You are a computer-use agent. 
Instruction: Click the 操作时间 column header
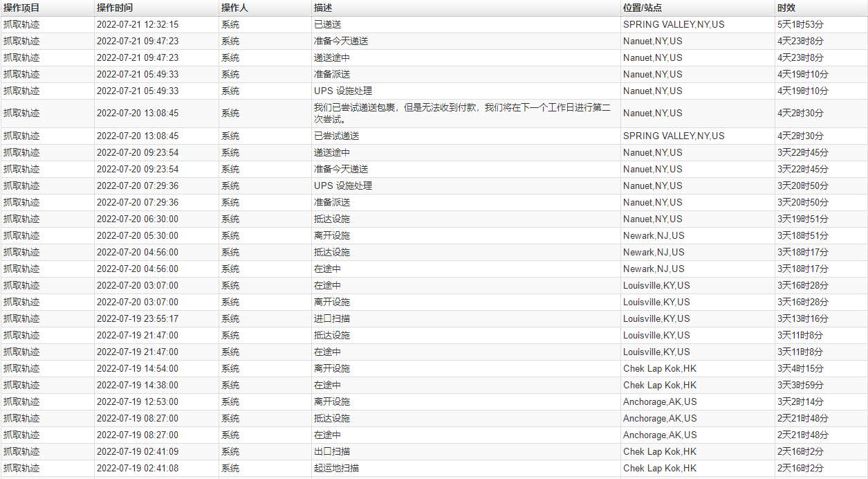click(115, 8)
